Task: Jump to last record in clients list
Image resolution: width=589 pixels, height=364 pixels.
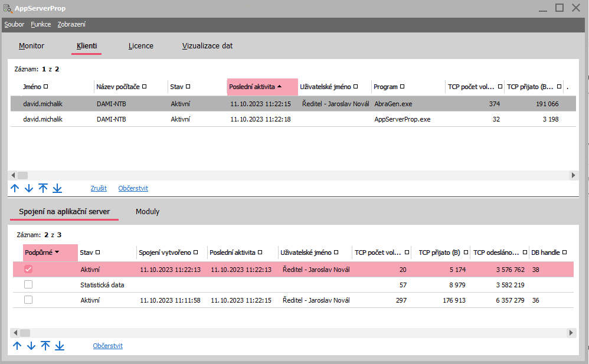Action: click(x=57, y=188)
